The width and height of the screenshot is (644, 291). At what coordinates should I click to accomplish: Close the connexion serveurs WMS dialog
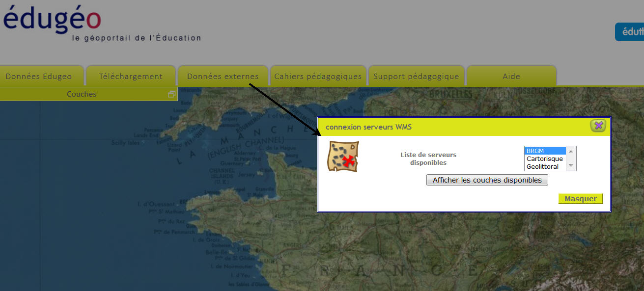pos(598,126)
